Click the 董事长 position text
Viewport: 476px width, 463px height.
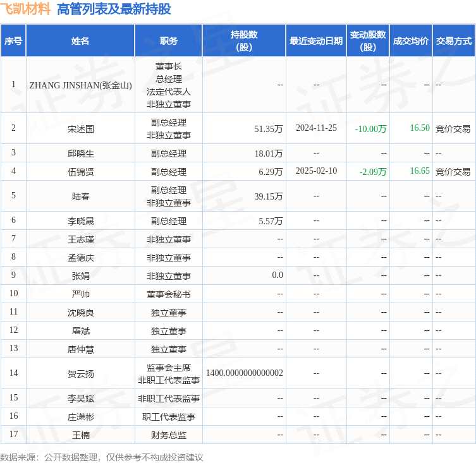pyautogui.click(x=169, y=66)
